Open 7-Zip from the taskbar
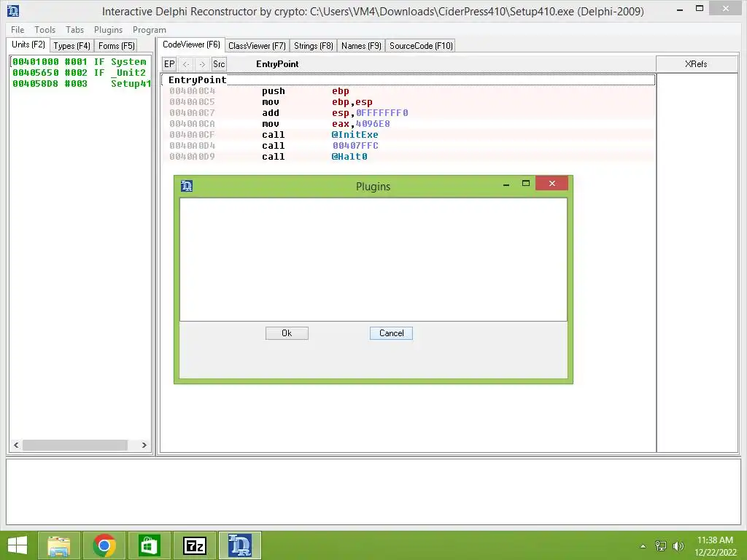The image size is (747, 560). coord(194,545)
